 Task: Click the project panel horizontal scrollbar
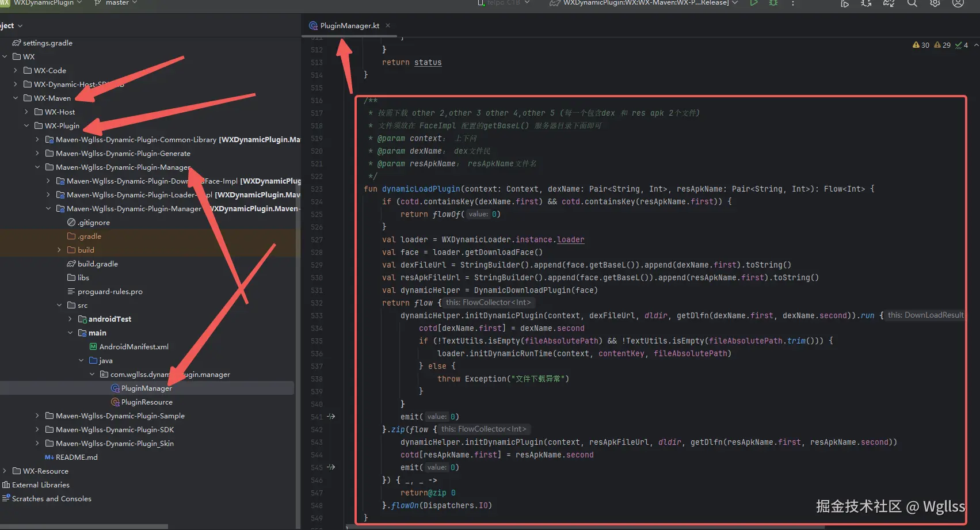(x=84, y=526)
